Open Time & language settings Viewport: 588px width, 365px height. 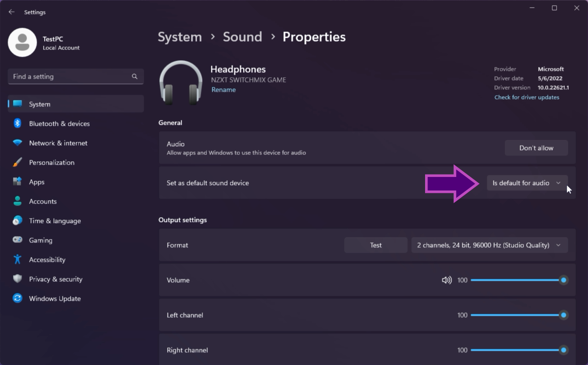pyautogui.click(x=76, y=221)
